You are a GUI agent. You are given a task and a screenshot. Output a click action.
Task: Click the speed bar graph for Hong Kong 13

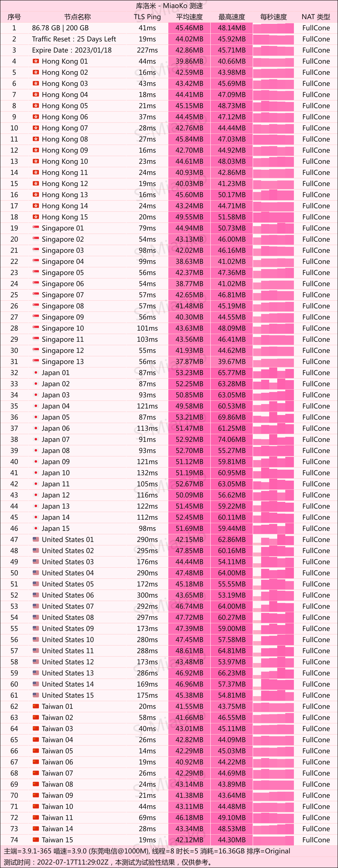[273, 195]
